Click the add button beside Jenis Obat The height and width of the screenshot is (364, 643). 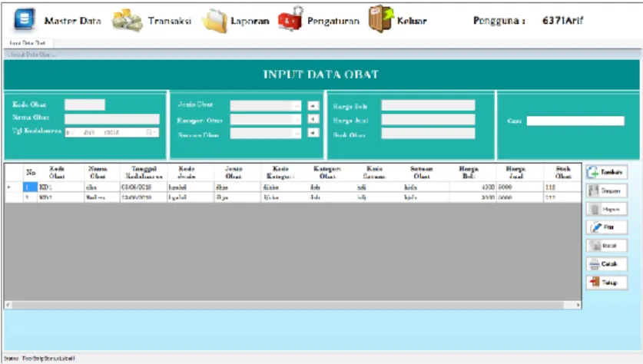[313, 106]
